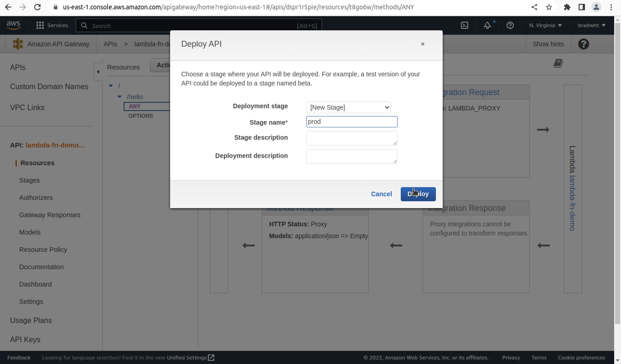Open Custom Domain Names in sidebar
The width and height of the screenshot is (621, 364).
[49, 87]
